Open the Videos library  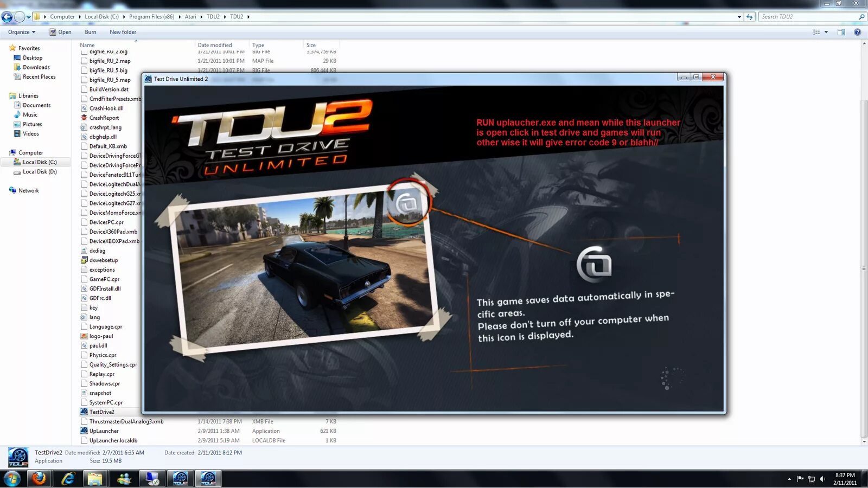[31, 134]
